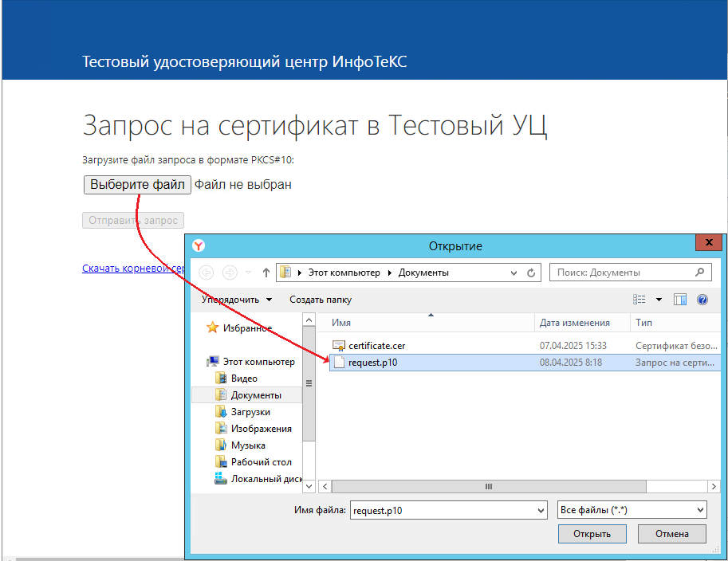The image size is (728, 561).
Task: Select 'Этот компьютер' breadcrumb in address bar
Action: [x=344, y=273]
